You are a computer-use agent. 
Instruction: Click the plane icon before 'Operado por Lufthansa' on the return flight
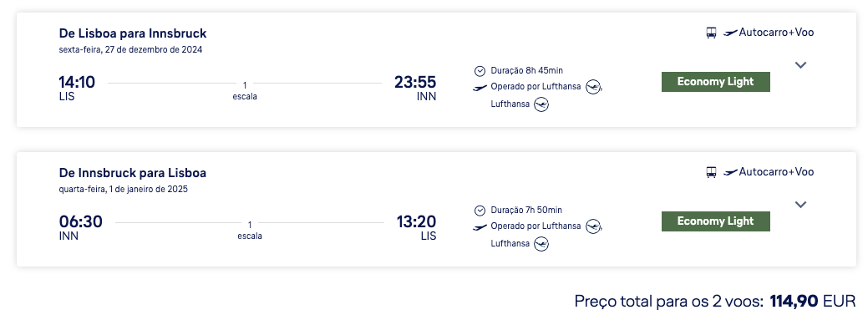[x=480, y=226]
